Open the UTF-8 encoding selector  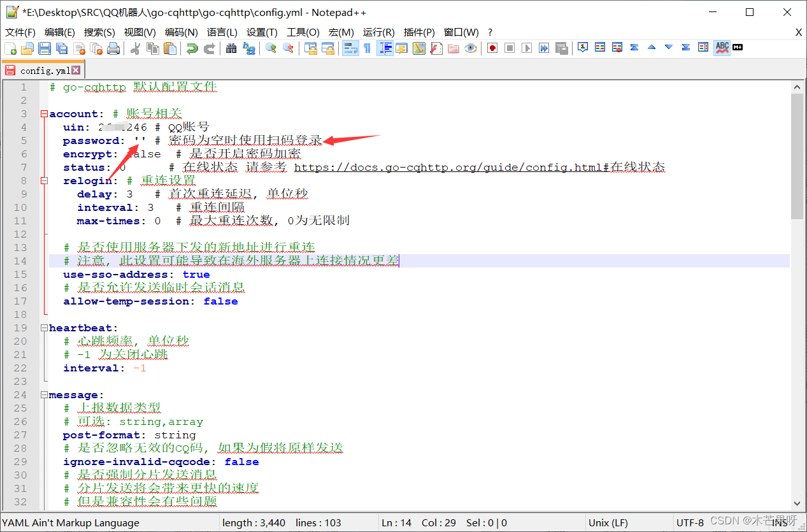(690, 522)
